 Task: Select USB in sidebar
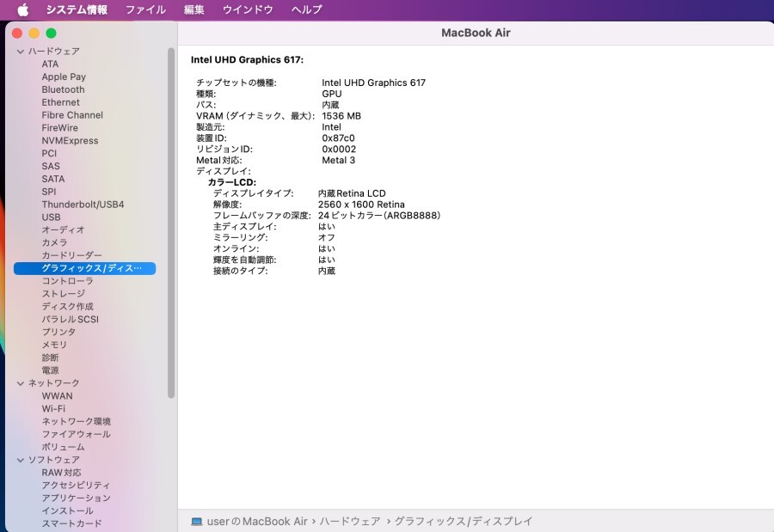pyautogui.click(x=52, y=217)
